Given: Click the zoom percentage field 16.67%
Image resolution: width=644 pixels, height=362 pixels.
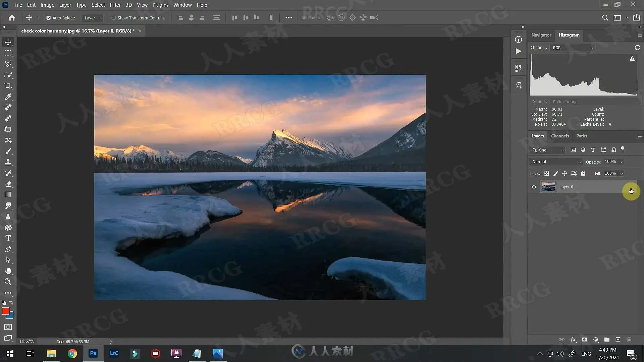Looking at the screenshot, I should point(27,341).
